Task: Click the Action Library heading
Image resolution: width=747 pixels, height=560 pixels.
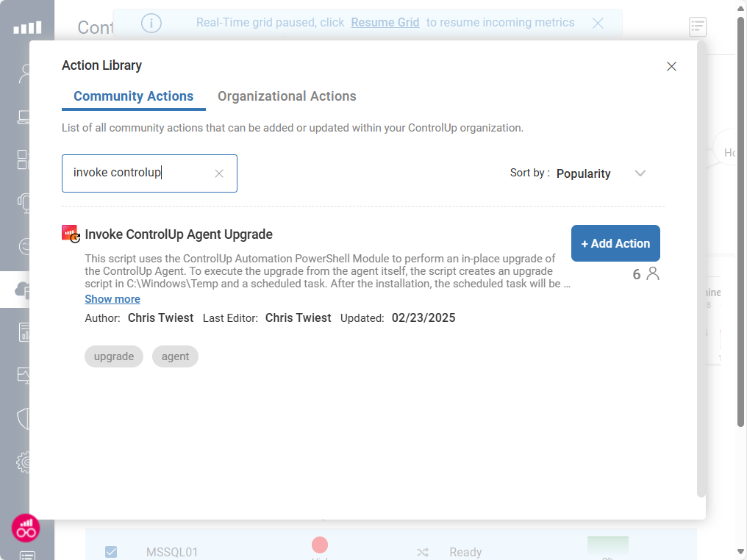Action: [x=101, y=65]
